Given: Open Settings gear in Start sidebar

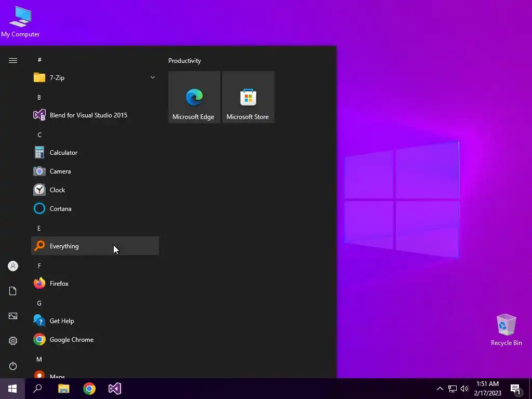Looking at the screenshot, I should 13,341.
